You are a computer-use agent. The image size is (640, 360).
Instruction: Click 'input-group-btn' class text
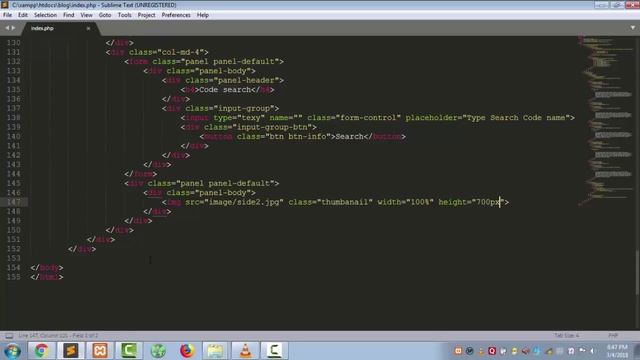point(272,127)
